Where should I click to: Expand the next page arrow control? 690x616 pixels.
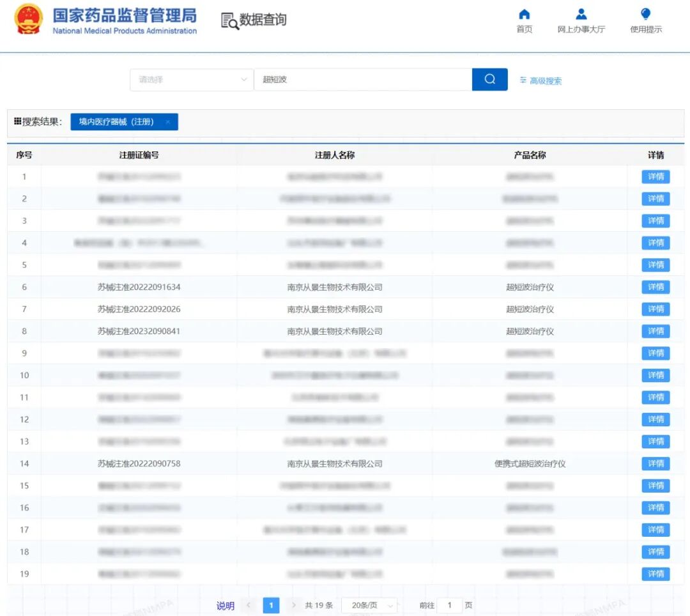[x=293, y=605]
